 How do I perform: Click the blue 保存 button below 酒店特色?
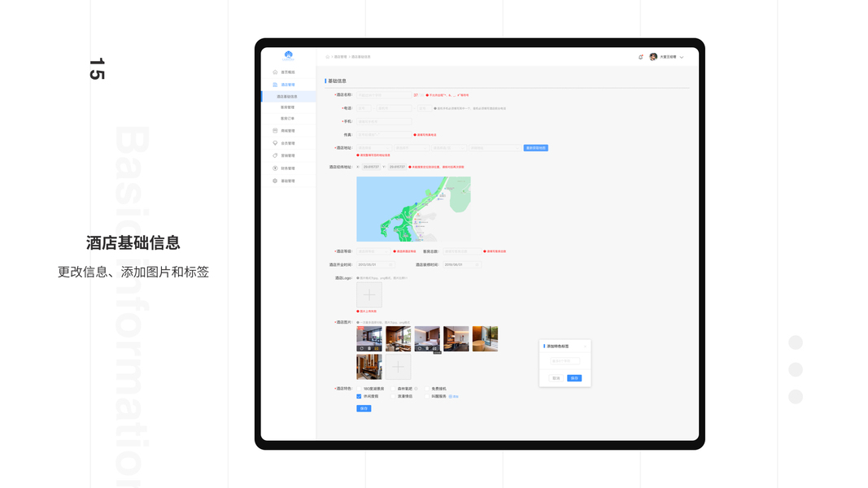(x=364, y=408)
